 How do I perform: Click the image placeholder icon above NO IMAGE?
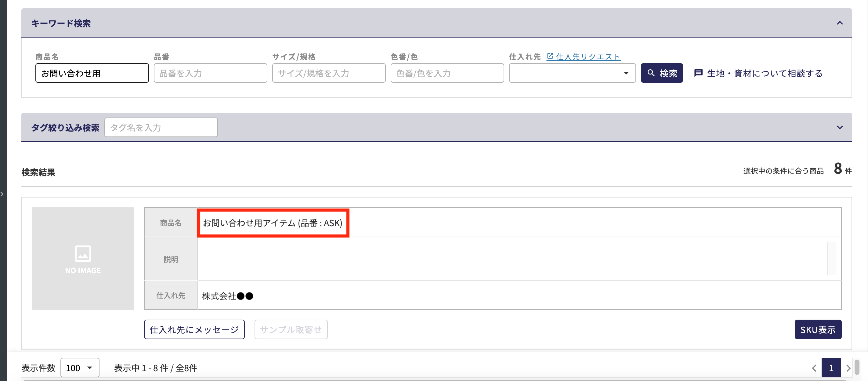83,254
